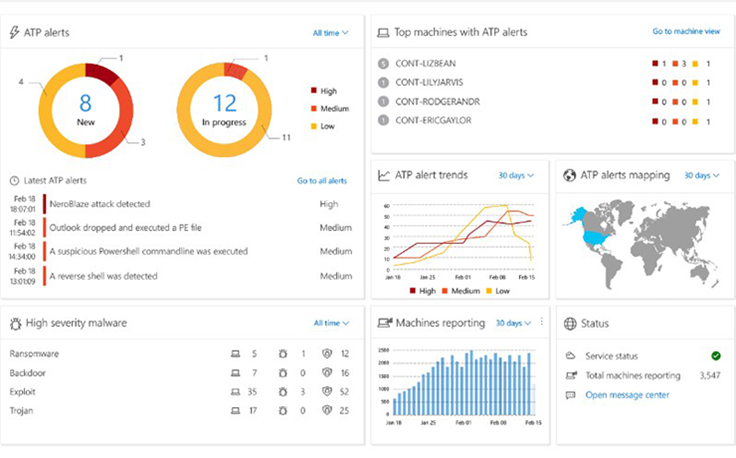736x458 pixels.
Task: Click the alert count badge for CONT-LILYJARVIS
Action: (383, 83)
